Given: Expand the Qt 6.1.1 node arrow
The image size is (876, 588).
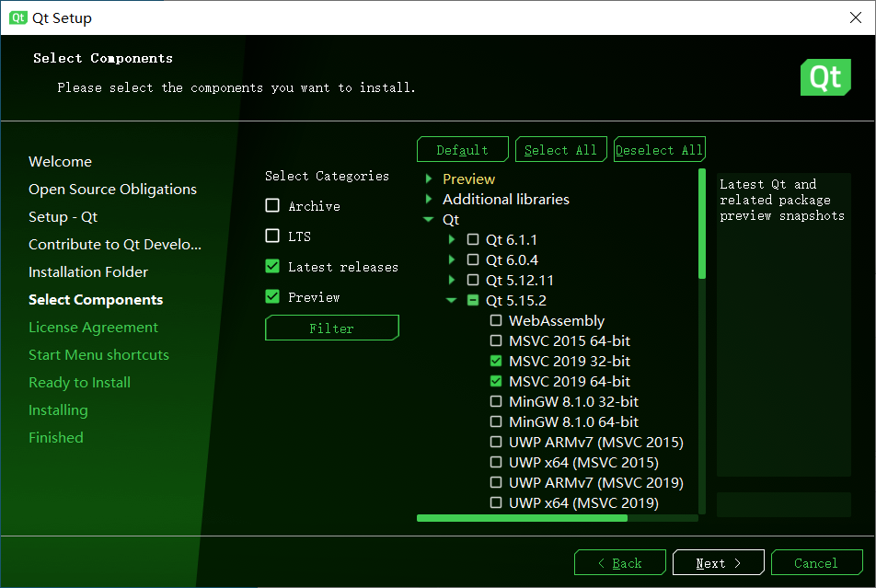Looking at the screenshot, I should [x=452, y=240].
